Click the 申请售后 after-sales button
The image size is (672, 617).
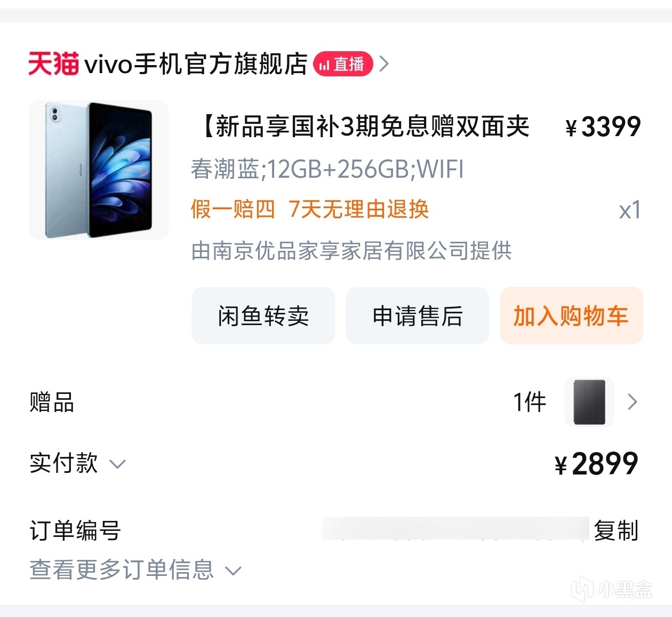pyautogui.click(x=418, y=315)
